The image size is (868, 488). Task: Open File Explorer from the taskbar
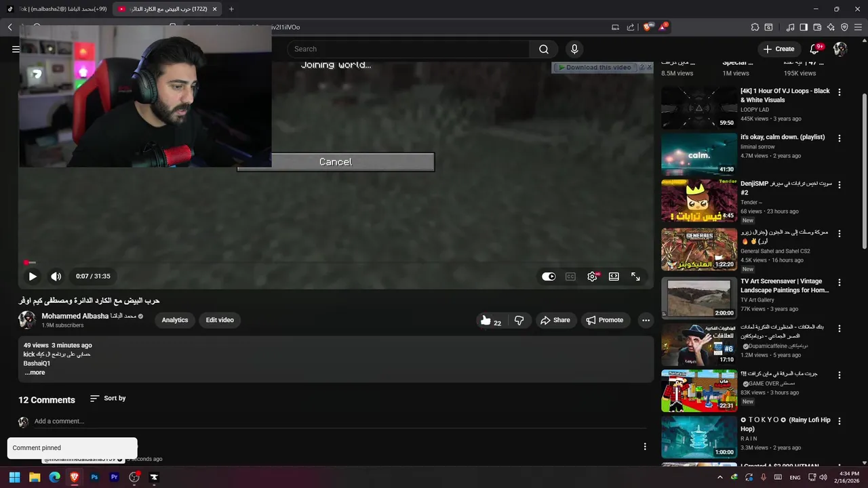pos(35,477)
